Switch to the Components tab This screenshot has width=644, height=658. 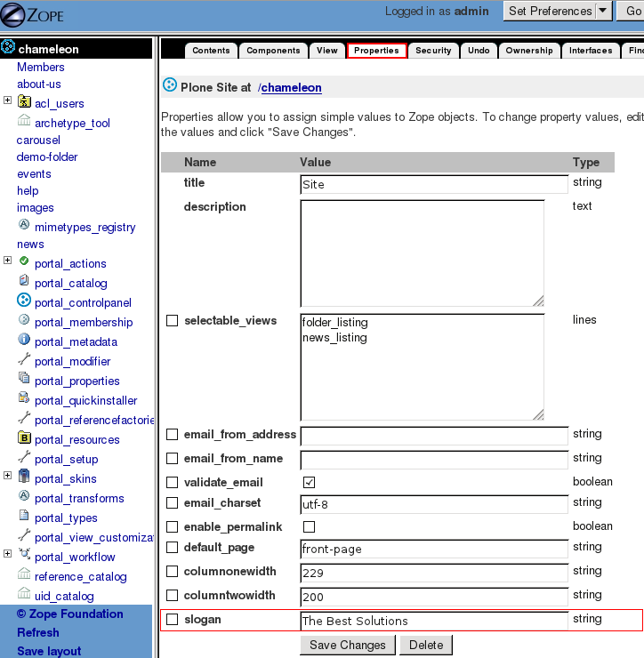tap(273, 51)
